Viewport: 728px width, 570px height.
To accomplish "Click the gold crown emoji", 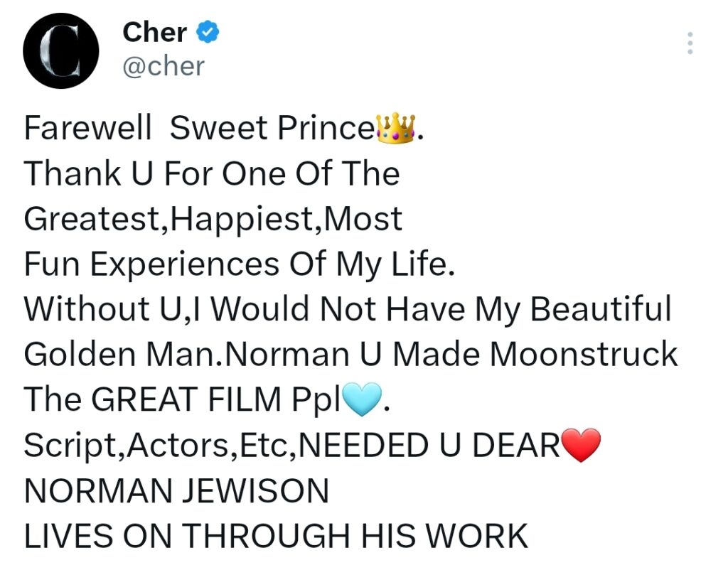I will pos(396,128).
